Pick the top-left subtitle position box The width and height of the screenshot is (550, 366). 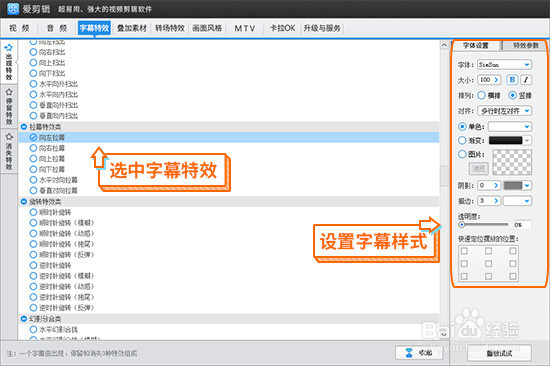[x=464, y=251]
